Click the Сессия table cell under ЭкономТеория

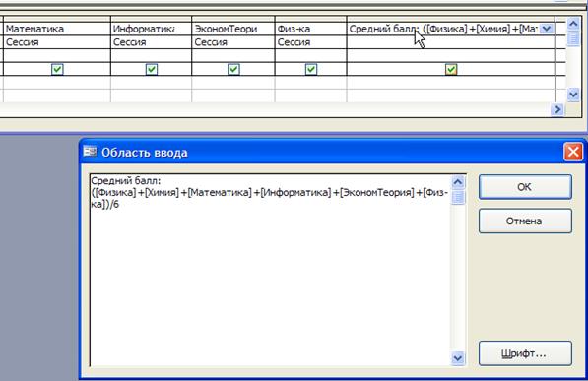coord(233,42)
